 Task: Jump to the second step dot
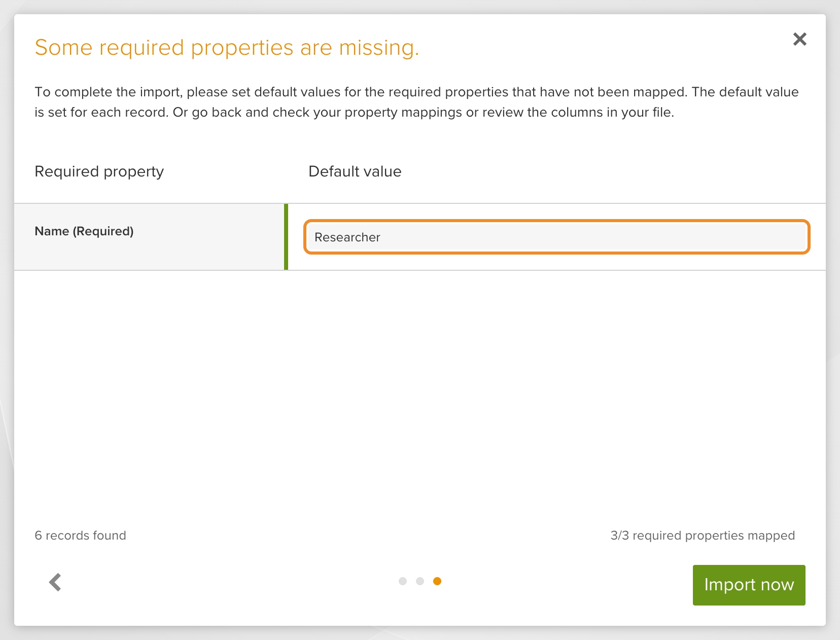420,581
